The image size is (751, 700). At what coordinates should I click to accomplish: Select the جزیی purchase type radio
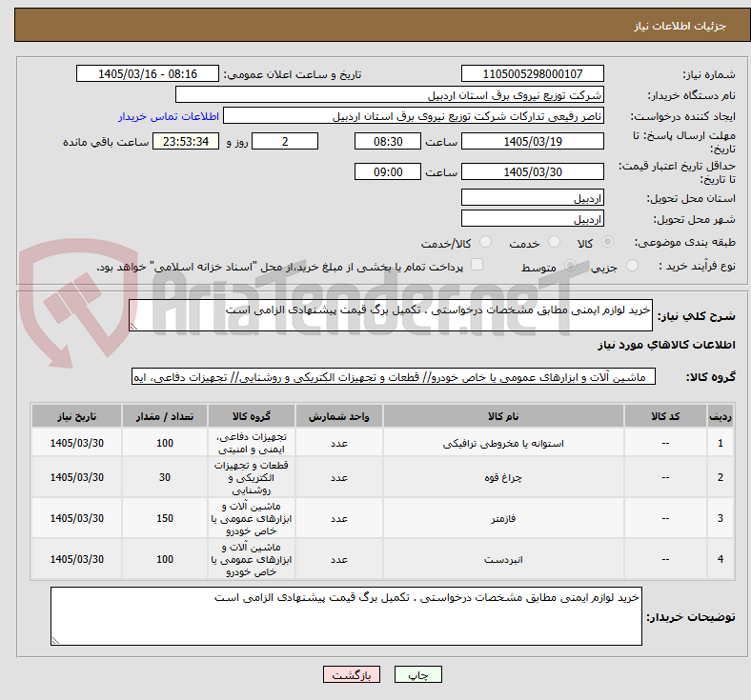[x=632, y=266]
